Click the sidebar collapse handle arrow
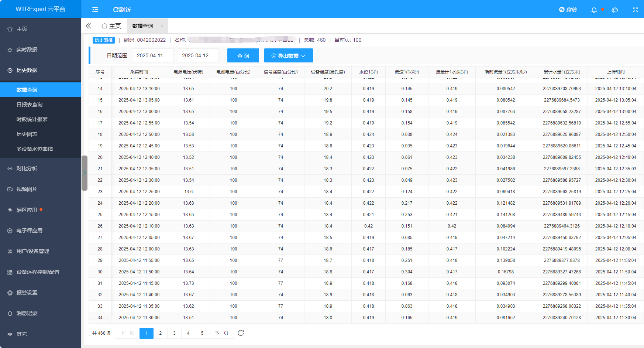This screenshot has width=644, height=348. click(x=85, y=173)
